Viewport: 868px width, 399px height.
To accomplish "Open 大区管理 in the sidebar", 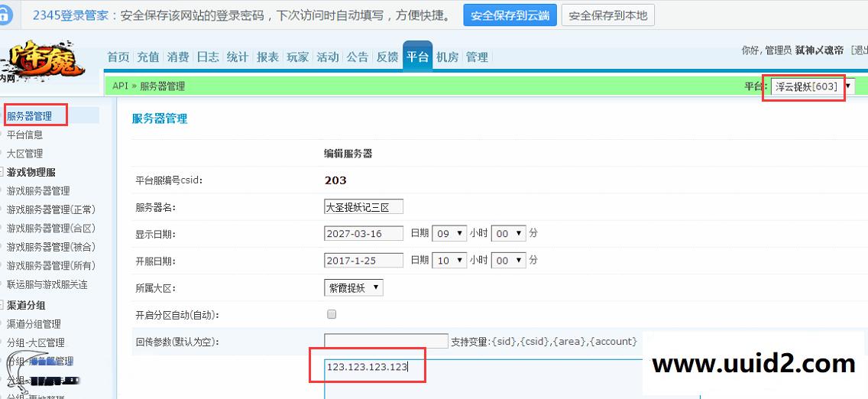I will (25, 154).
